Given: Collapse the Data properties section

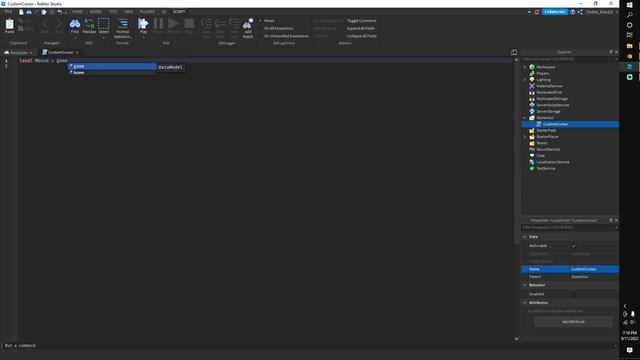Looking at the screenshot, I should click(x=525, y=237).
